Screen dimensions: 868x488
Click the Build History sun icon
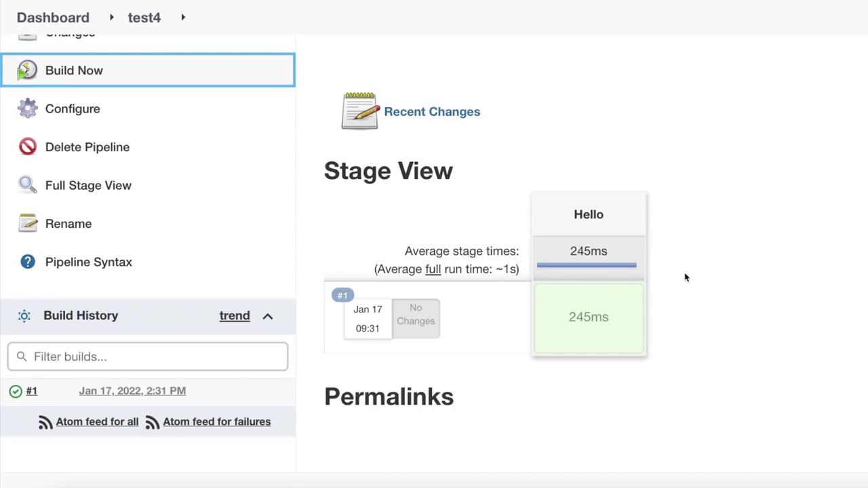click(24, 316)
